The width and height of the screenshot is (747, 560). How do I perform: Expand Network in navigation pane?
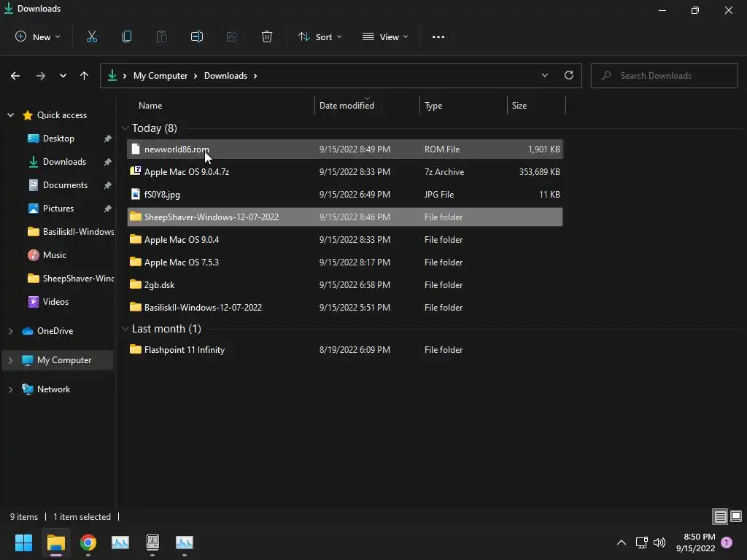pos(10,389)
